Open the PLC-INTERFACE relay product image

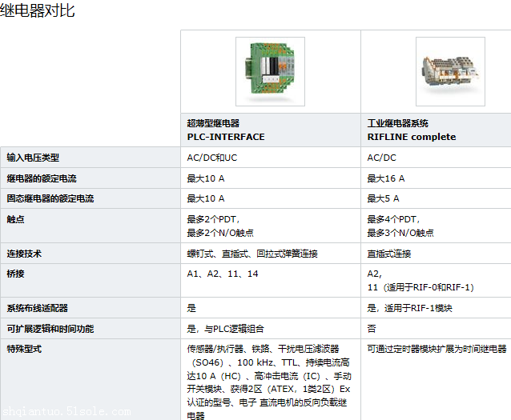[x=270, y=71]
